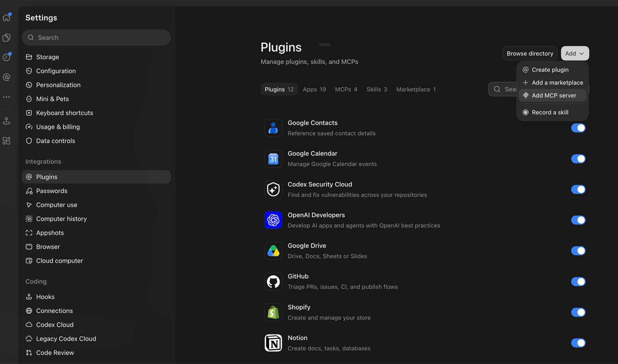Screen dimensions: 618x364
Task: Switch to the Skills tab
Action: (377, 89)
